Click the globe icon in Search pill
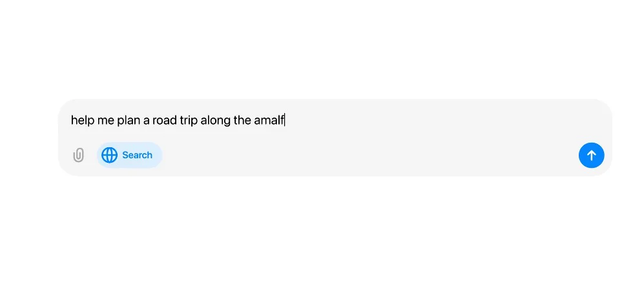Viewport: 644px width, 299px height. click(x=110, y=155)
